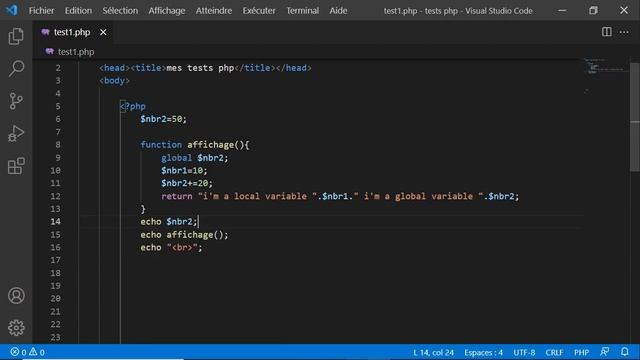The image size is (640, 360).
Task: Click the return statement on line 12
Action: (x=340, y=196)
